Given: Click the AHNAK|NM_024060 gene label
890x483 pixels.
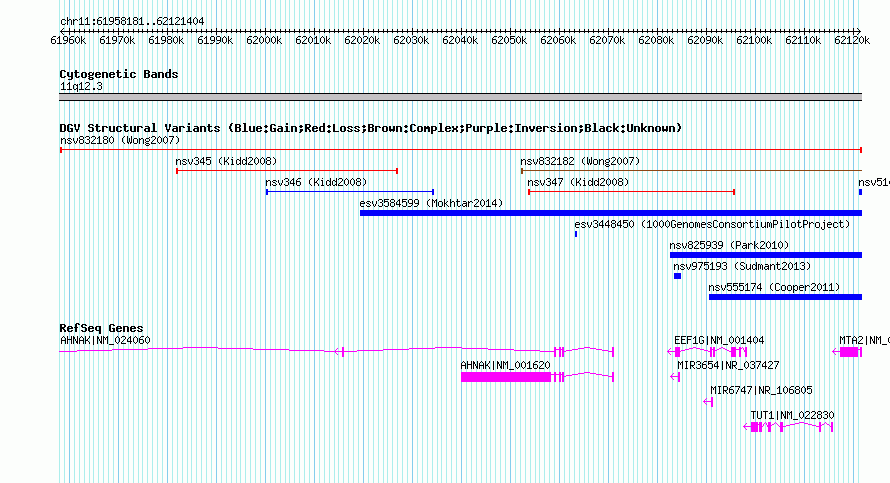Looking at the screenshot, I should point(105,341).
